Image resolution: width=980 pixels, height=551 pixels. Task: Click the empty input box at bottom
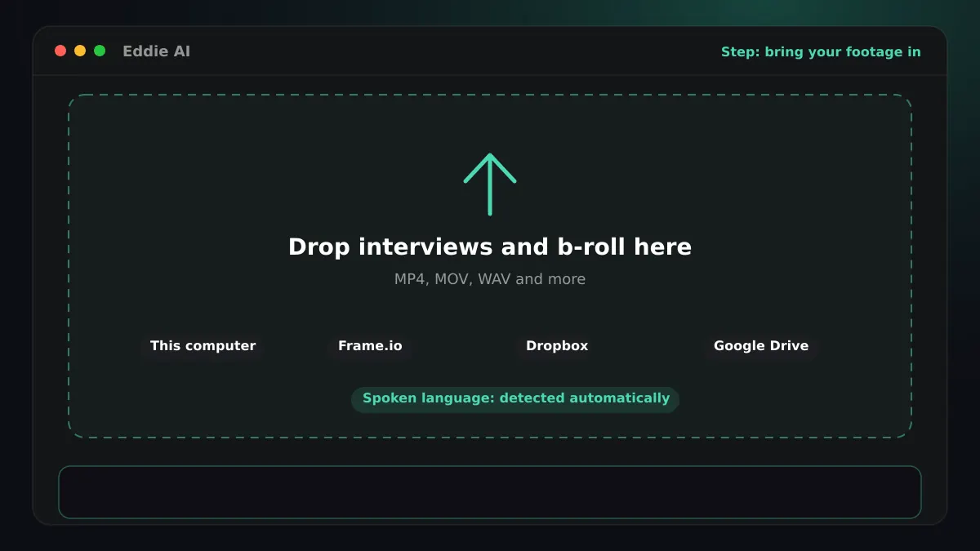pos(490,492)
